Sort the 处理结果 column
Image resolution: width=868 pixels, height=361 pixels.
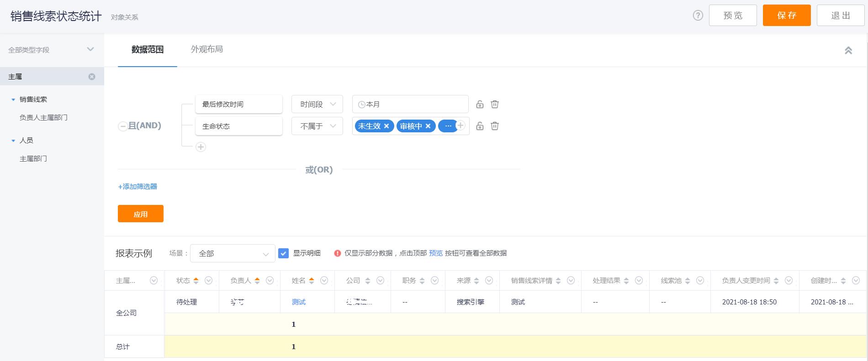pyautogui.click(x=626, y=281)
